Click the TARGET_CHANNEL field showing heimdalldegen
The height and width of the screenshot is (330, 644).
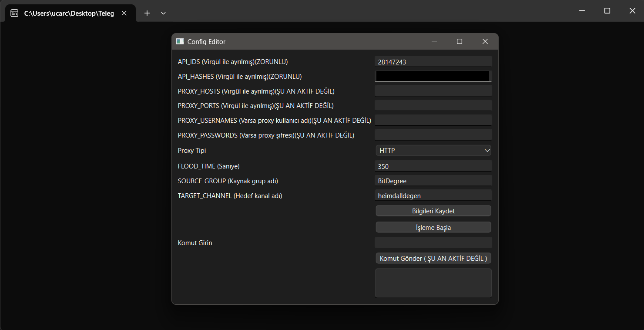[x=433, y=195]
